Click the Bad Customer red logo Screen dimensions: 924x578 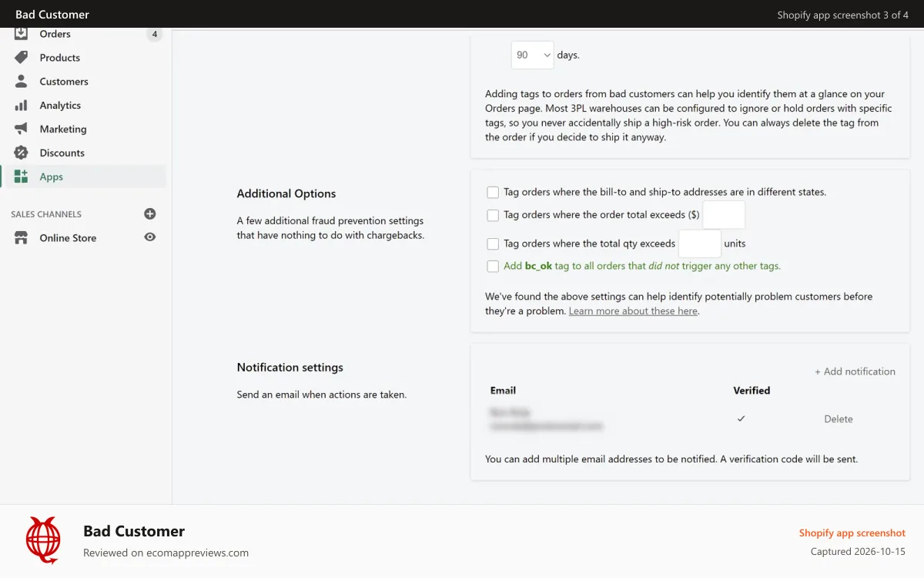[x=43, y=540]
